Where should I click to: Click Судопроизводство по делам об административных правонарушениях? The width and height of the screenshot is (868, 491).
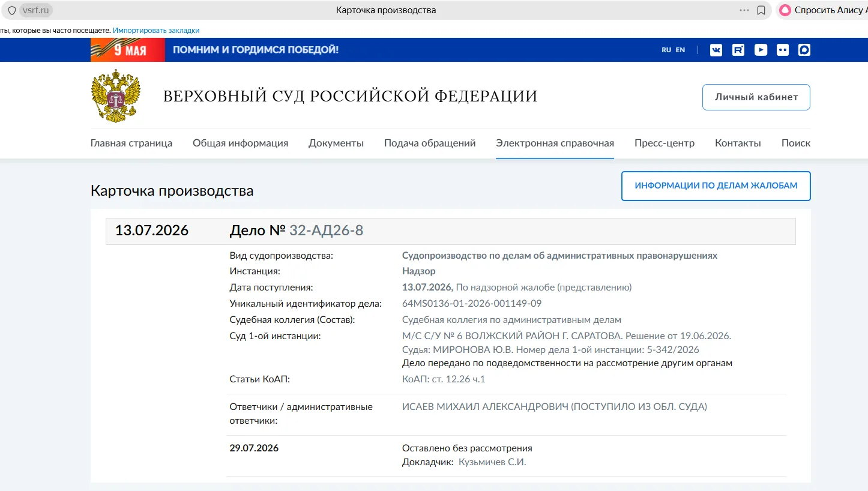pos(559,256)
